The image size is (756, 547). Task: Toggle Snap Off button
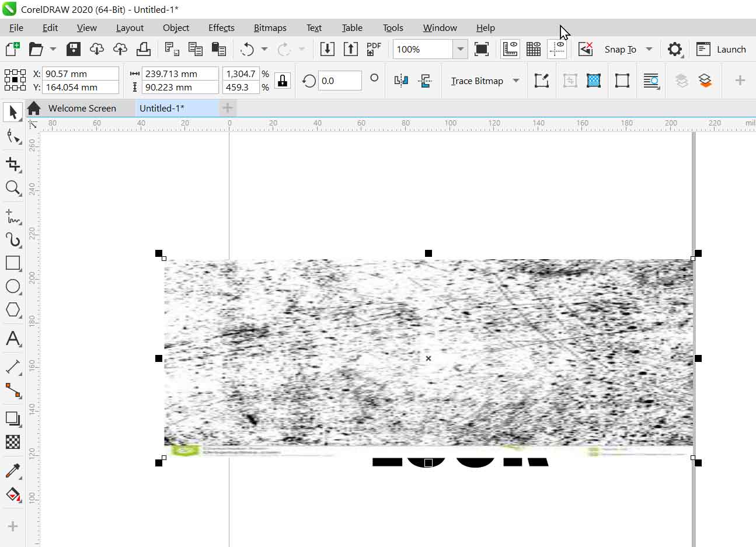[x=586, y=49]
